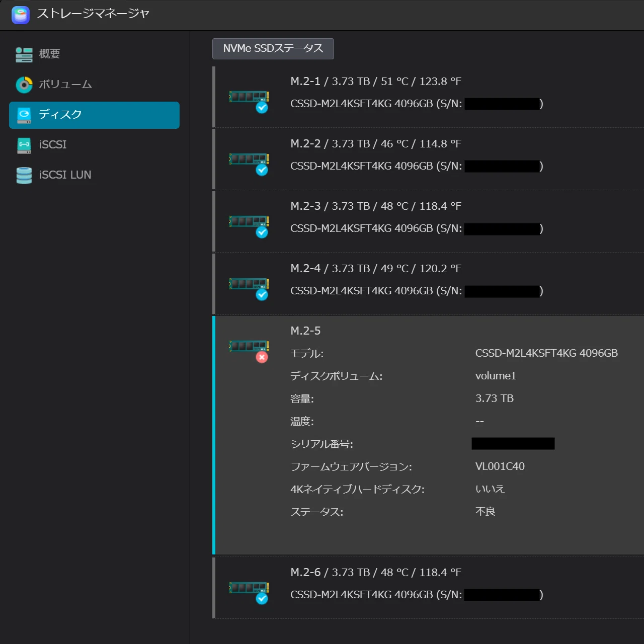The width and height of the screenshot is (644, 644).
Task: Click the 4Kネイティブハードディスク: label
Action: pos(357,490)
